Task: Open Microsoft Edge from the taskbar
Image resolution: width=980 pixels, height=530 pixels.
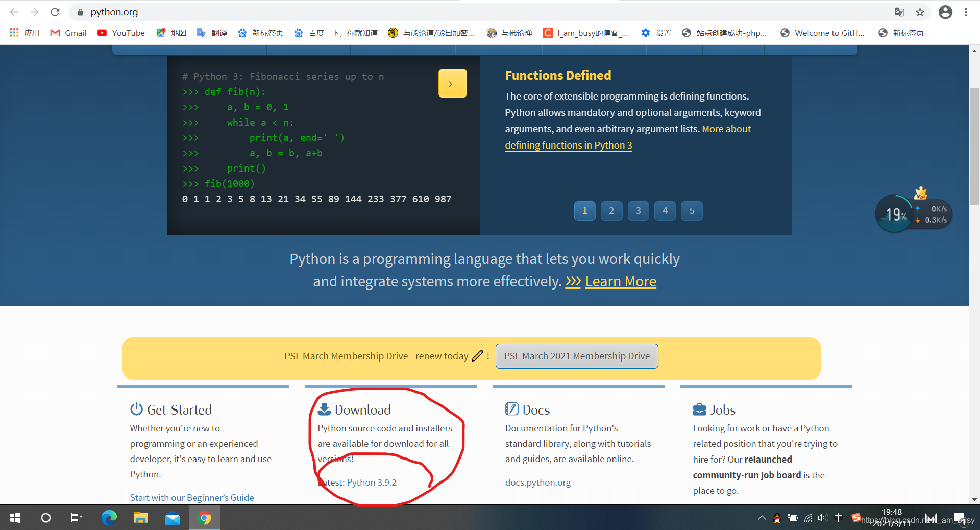Action: 109,518
